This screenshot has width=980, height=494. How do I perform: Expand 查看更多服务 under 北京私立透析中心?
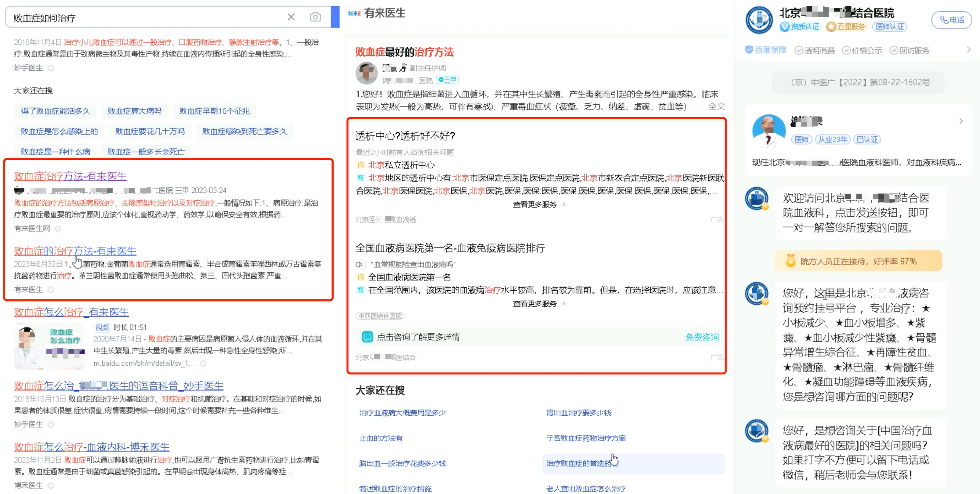click(539, 204)
